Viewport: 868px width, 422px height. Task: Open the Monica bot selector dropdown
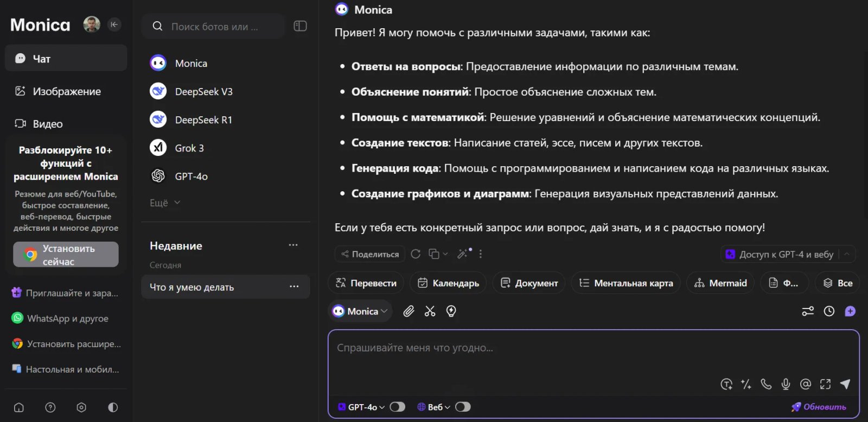tap(360, 311)
